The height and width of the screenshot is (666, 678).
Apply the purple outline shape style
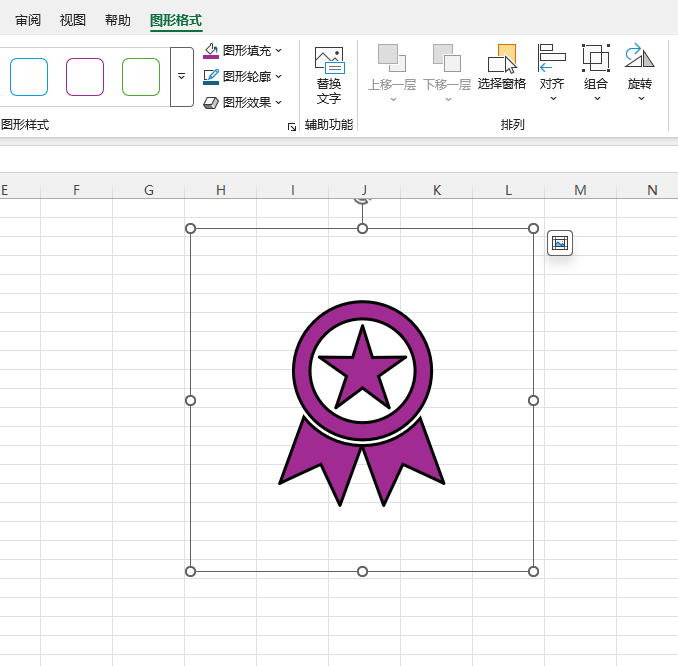click(85, 77)
